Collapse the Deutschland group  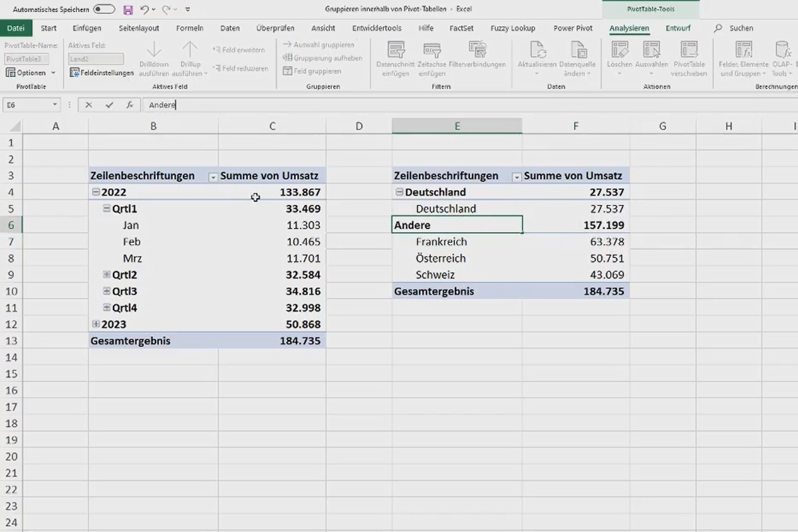[400, 192]
